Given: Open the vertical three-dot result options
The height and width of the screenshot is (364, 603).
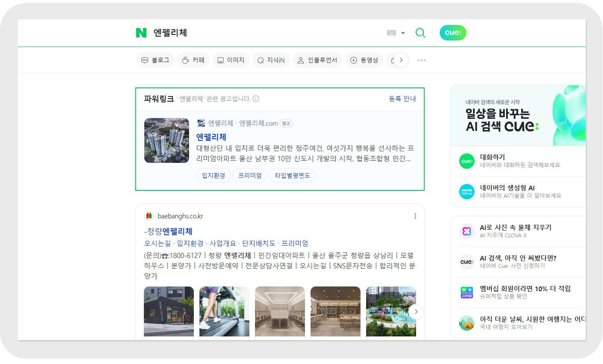Looking at the screenshot, I should [x=415, y=216].
